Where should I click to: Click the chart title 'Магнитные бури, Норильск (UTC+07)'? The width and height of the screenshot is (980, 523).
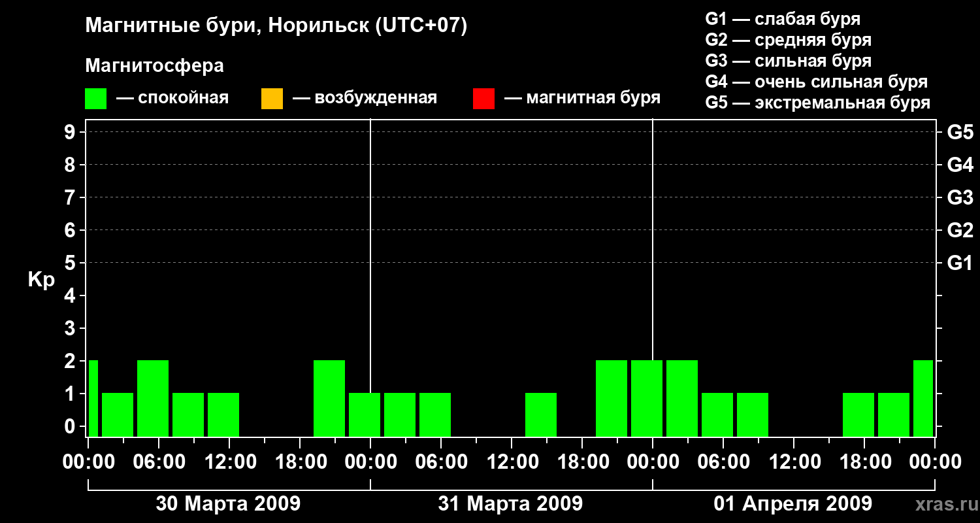pyautogui.click(x=276, y=26)
